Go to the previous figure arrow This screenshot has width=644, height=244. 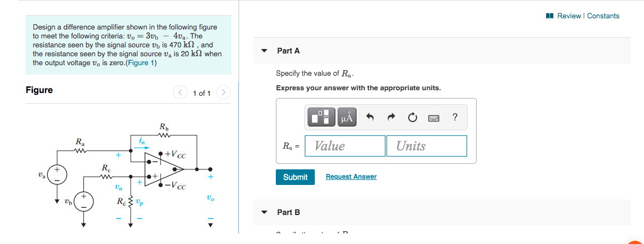(180, 93)
